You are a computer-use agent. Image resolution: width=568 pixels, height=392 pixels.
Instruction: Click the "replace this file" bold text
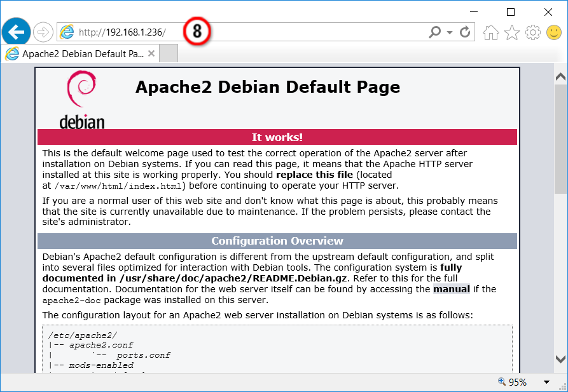click(314, 175)
